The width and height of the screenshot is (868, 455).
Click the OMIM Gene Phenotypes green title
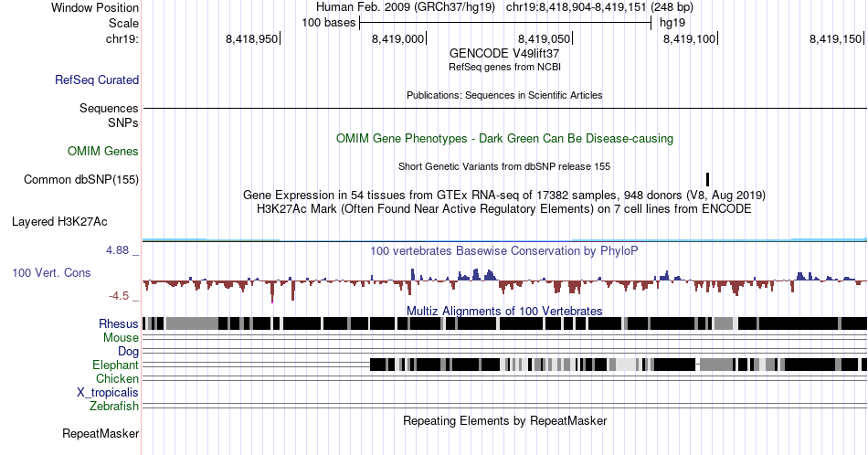click(504, 138)
